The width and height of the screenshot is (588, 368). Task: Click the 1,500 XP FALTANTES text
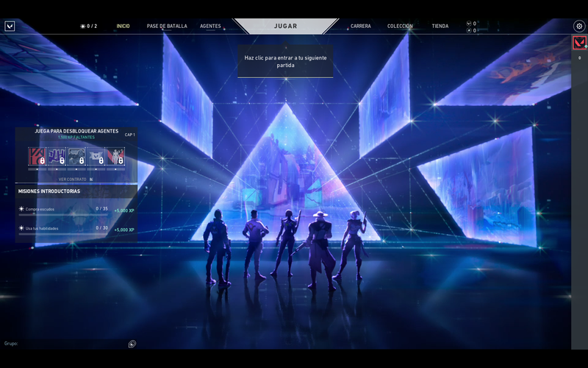pos(76,138)
